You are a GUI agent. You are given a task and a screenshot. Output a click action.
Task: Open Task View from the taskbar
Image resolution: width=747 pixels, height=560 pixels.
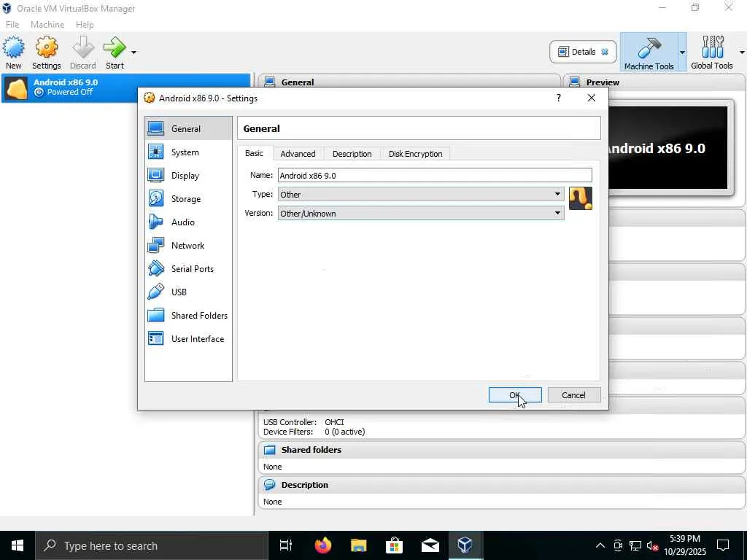[286, 545]
